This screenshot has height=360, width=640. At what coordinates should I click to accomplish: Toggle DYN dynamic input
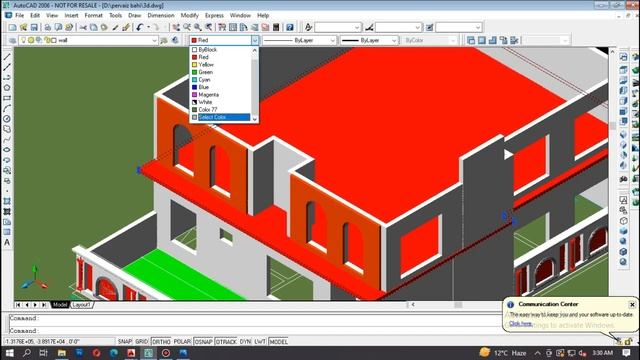245,342
